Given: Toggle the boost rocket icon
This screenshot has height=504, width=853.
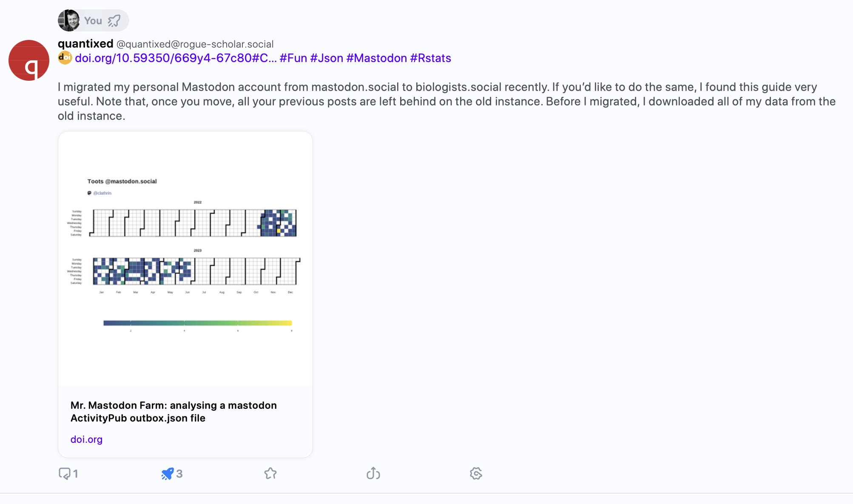Looking at the screenshot, I should coord(168,473).
